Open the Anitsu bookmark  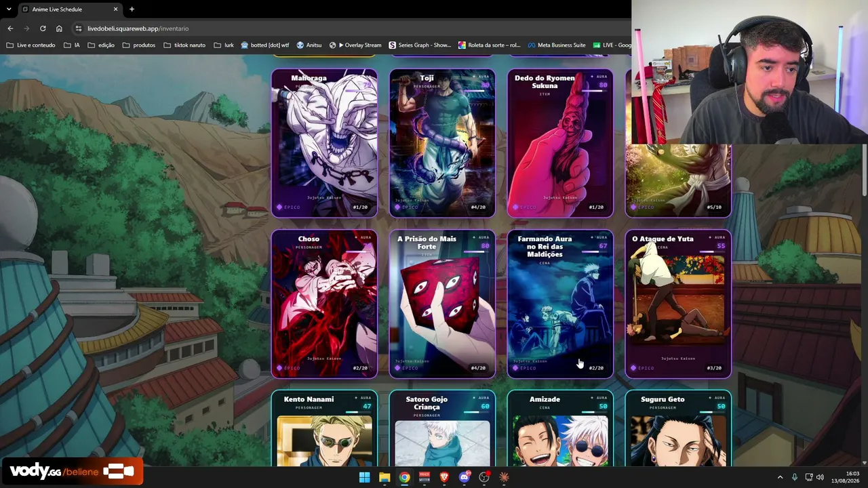click(x=309, y=45)
